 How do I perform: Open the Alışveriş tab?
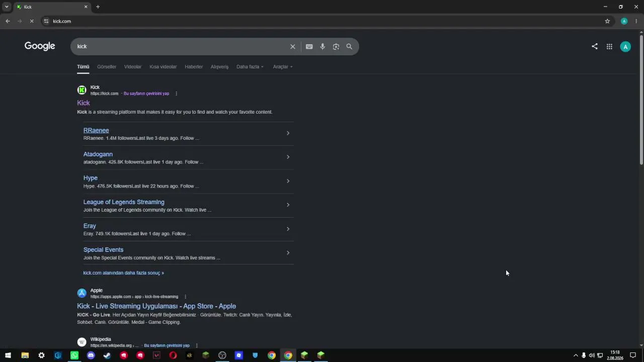(219, 67)
